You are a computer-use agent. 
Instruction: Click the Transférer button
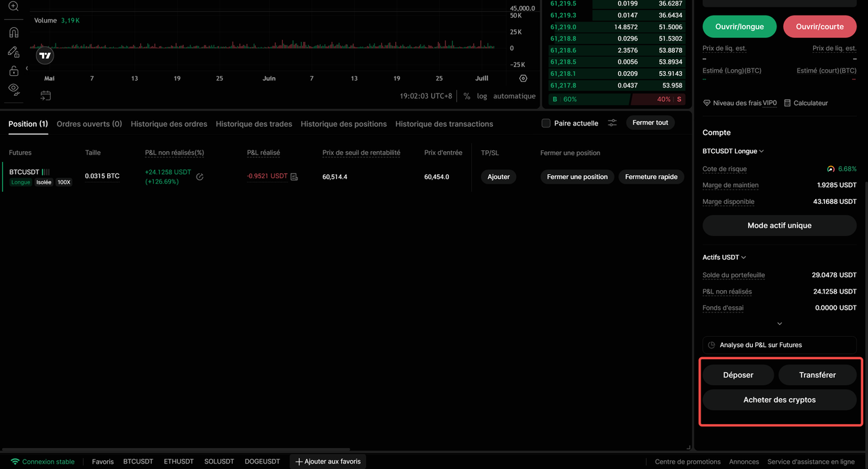tap(817, 375)
